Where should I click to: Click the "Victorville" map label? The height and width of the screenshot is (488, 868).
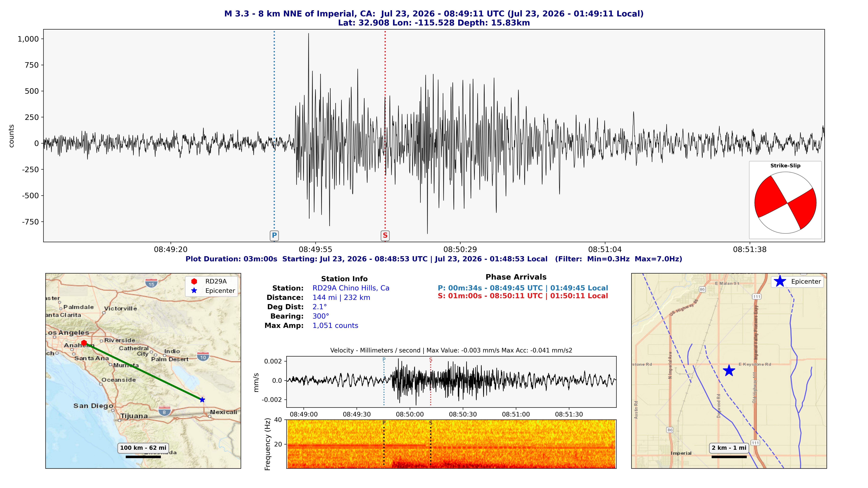(x=121, y=308)
